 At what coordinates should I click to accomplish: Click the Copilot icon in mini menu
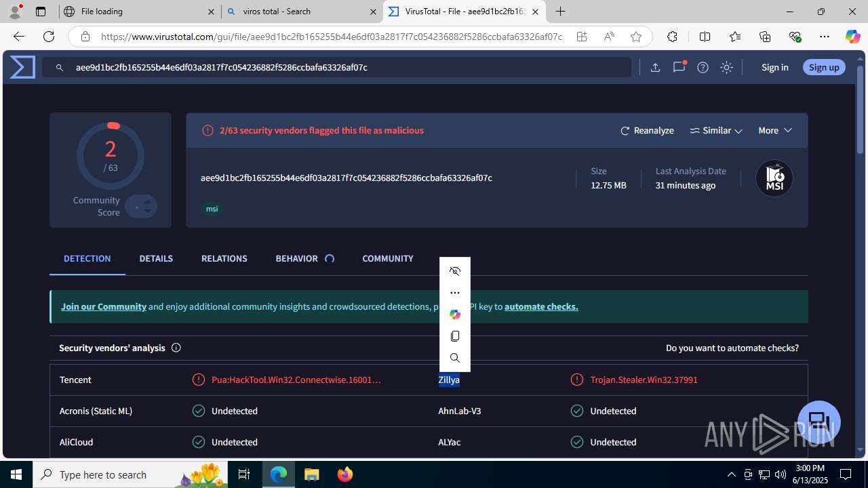(455, 314)
